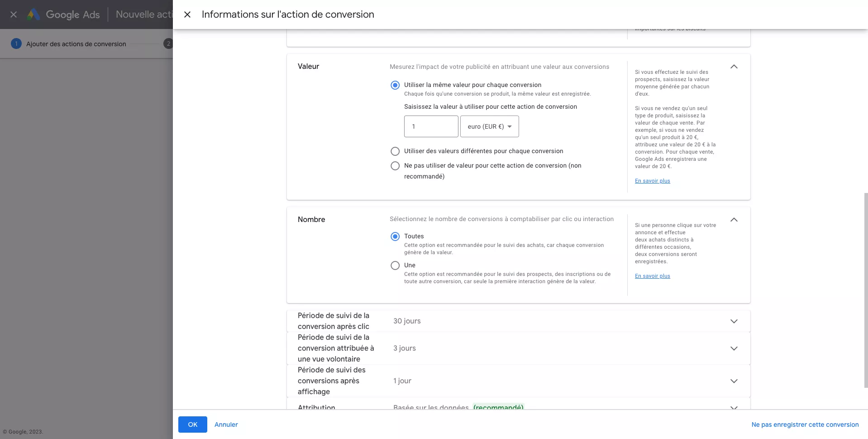Click OK to confirm conversion settings
Viewport: 868px width, 439px height.
pos(192,425)
